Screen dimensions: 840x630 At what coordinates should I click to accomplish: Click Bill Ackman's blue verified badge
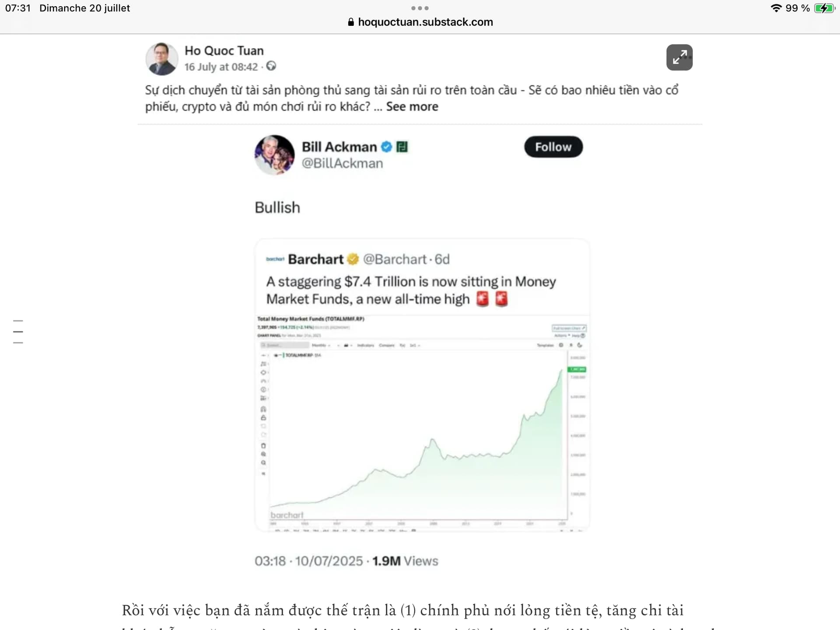click(x=386, y=147)
